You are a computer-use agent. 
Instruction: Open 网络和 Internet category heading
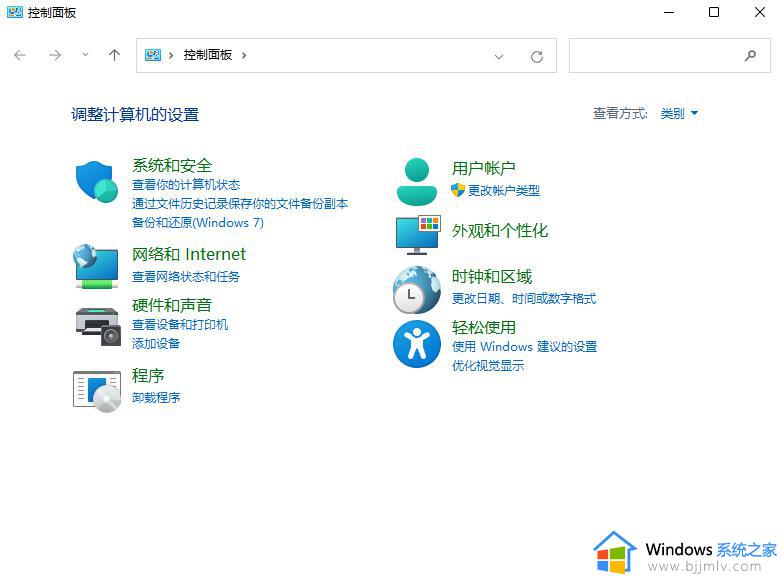(x=189, y=254)
